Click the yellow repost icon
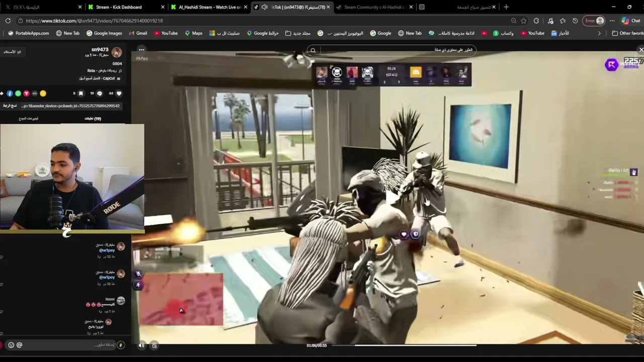This screenshot has width=644, height=362. pyautogui.click(x=43, y=94)
